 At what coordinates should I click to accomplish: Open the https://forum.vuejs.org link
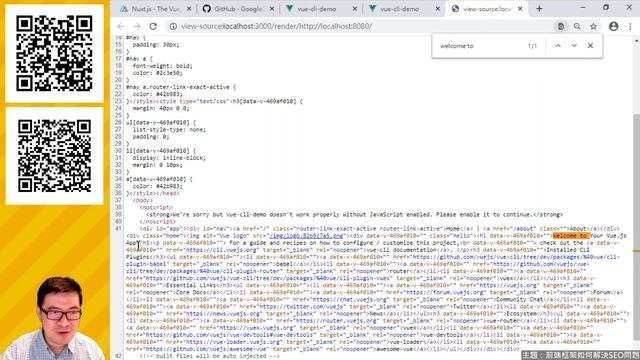click(443, 292)
